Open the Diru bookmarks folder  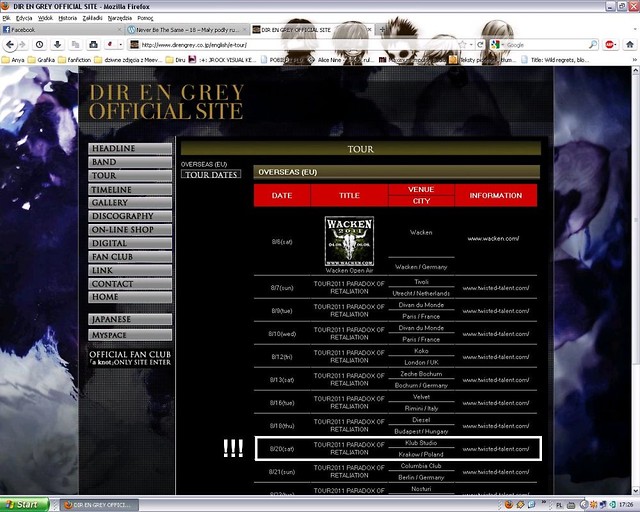tap(176, 60)
